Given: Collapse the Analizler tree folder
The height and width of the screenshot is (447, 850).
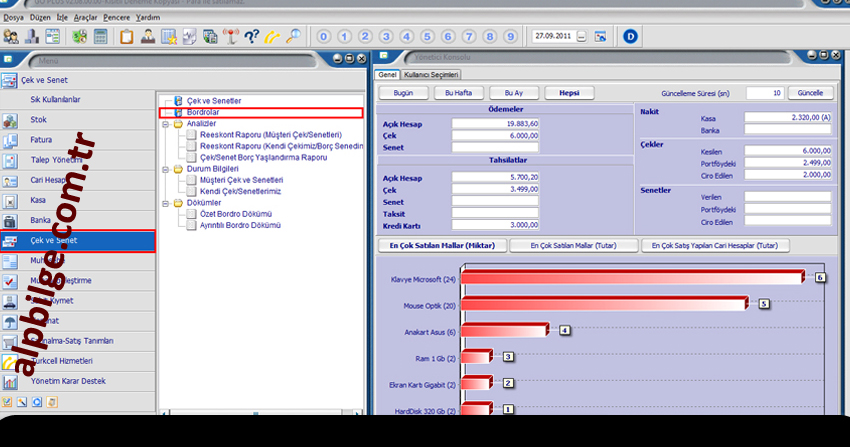Looking at the screenshot, I should (165, 123).
